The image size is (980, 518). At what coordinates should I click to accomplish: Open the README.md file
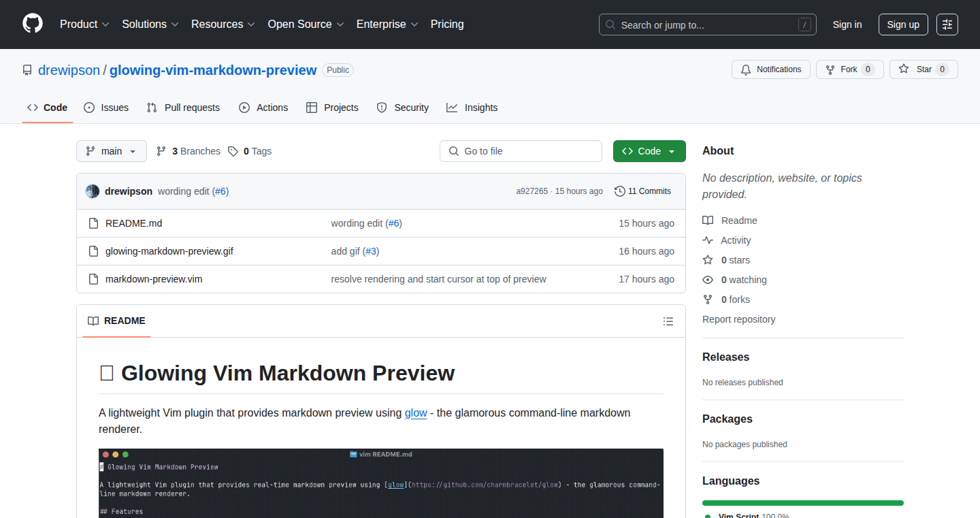pyautogui.click(x=134, y=223)
